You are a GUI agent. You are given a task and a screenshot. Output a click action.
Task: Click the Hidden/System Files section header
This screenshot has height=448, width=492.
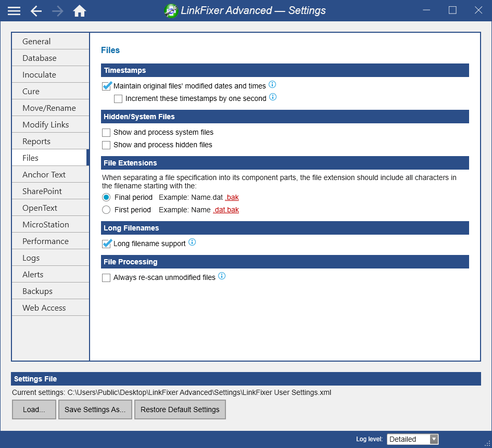(285, 117)
